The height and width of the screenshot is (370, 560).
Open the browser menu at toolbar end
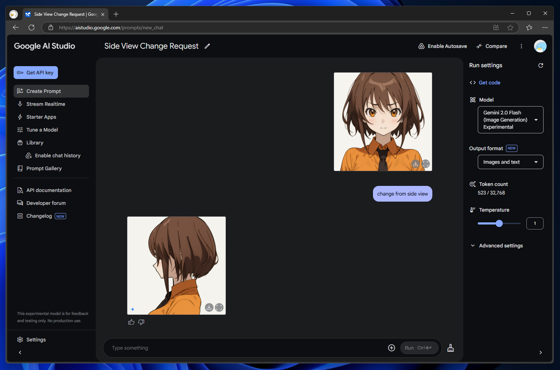(545, 28)
